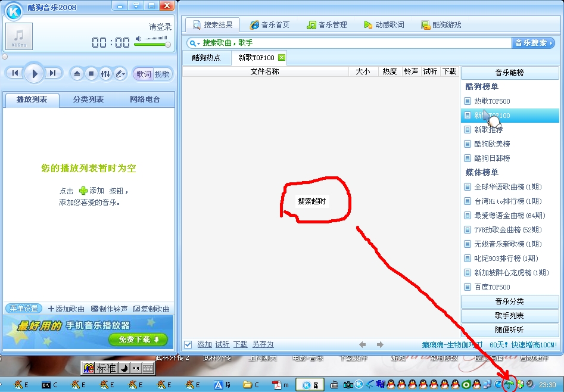The width and height of the screenshot is (564, 392).
Task: Skip to the next track
Action: tap(53, 73)
